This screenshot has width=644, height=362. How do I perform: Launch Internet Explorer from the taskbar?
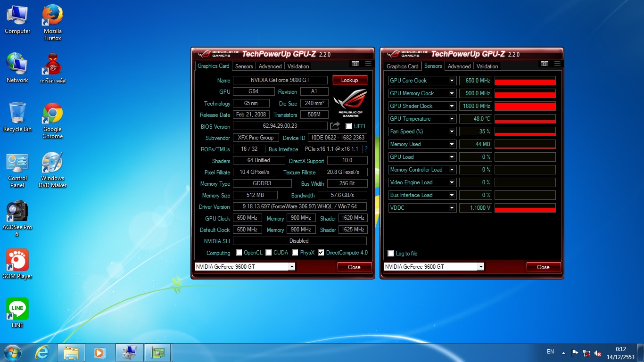coord(42,353)
